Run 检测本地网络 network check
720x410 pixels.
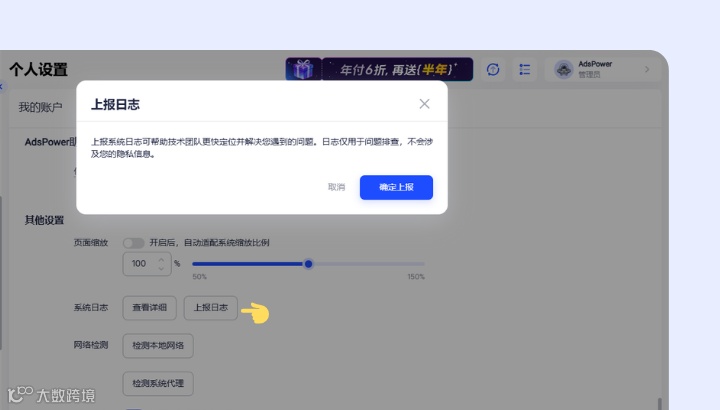tap(158, 345)
